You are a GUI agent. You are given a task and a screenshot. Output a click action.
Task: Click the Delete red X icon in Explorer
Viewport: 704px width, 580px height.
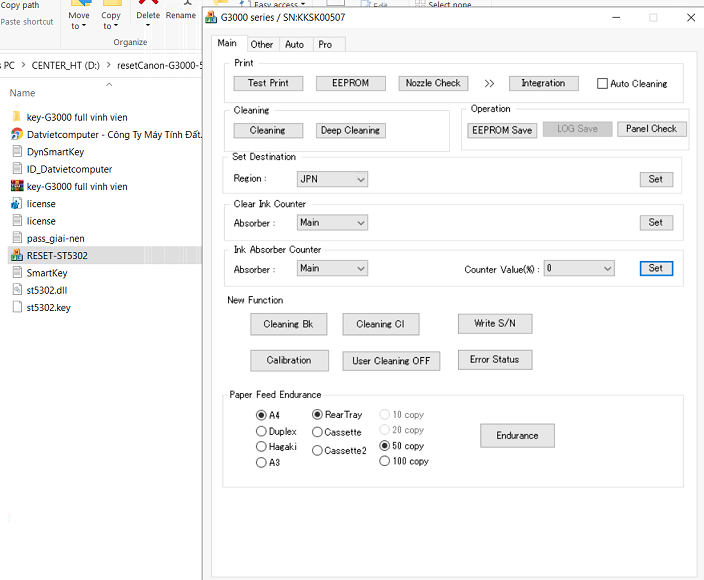tap(148, 2)
